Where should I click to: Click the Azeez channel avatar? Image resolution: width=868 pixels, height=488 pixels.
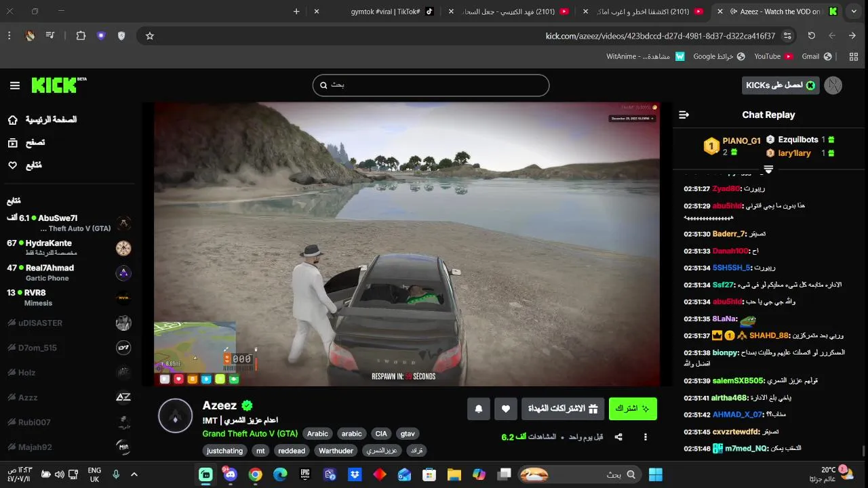[176, 415]
